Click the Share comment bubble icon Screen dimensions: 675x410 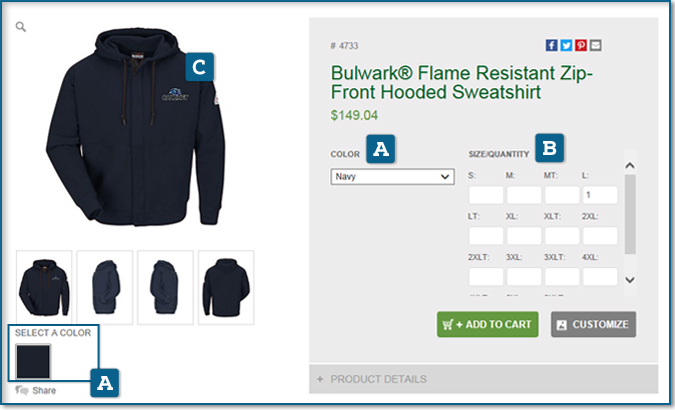pyautogui.click(x=22, y=390)
